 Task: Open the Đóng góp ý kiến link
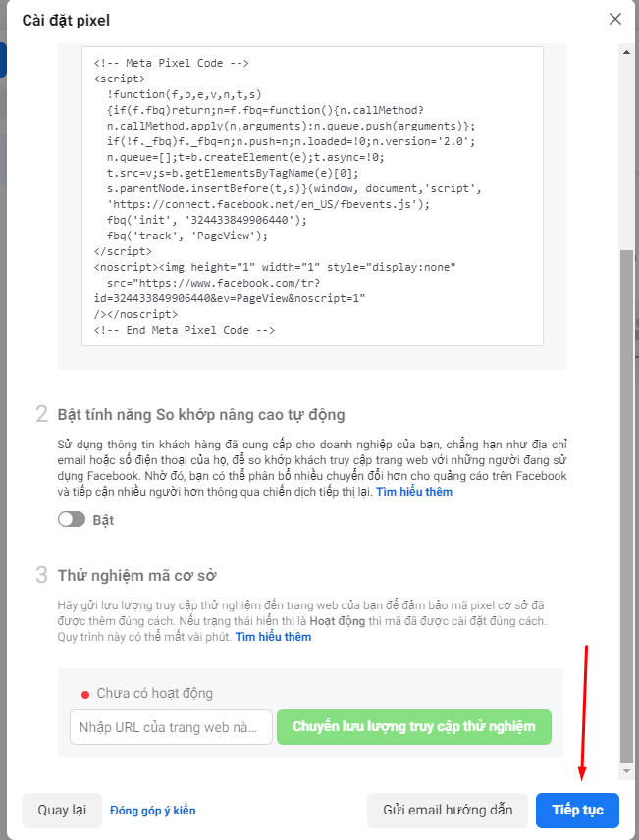click(152, 811)
